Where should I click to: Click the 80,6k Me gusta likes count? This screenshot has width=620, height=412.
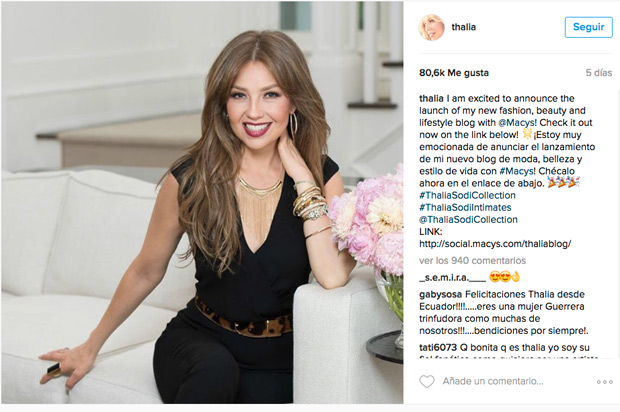coord(454,73)
